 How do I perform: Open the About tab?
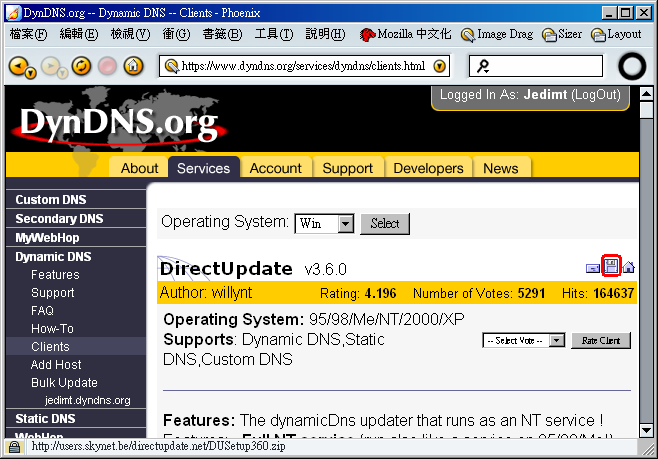139,168
